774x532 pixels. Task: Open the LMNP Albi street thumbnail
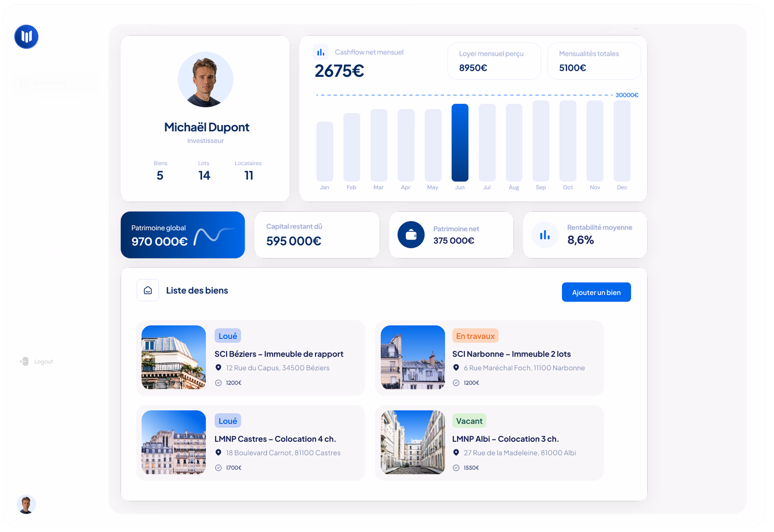pos(413,442)
